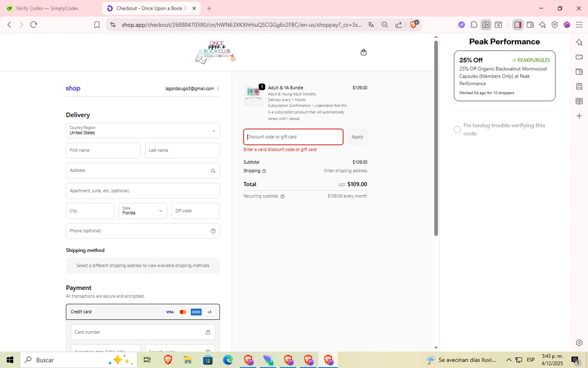Click the Discount code or gift card field
The image size is (588, 368).
coord(293,137)
